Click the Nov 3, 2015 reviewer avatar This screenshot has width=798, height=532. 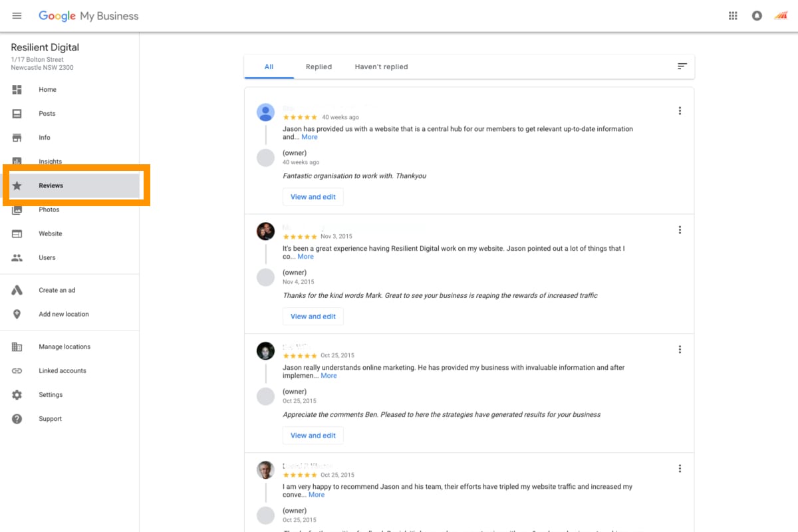[x=265, y=231]
